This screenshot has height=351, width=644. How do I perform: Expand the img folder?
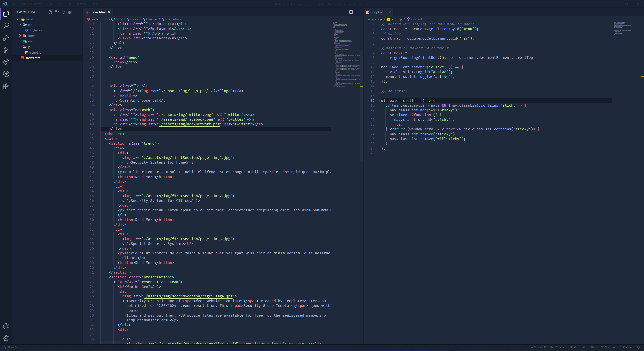click(x=31, y=41)
